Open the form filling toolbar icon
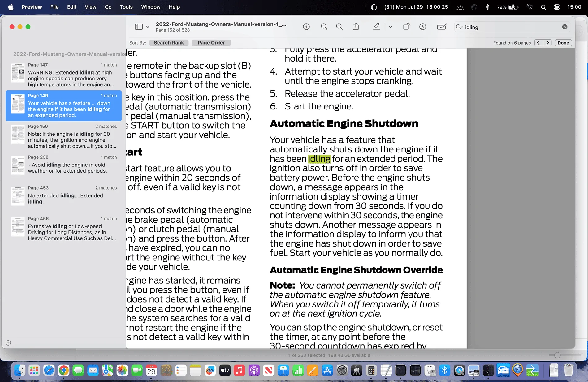Image resolution: width=588 pixels, height=382 pixels. (442, 27)
